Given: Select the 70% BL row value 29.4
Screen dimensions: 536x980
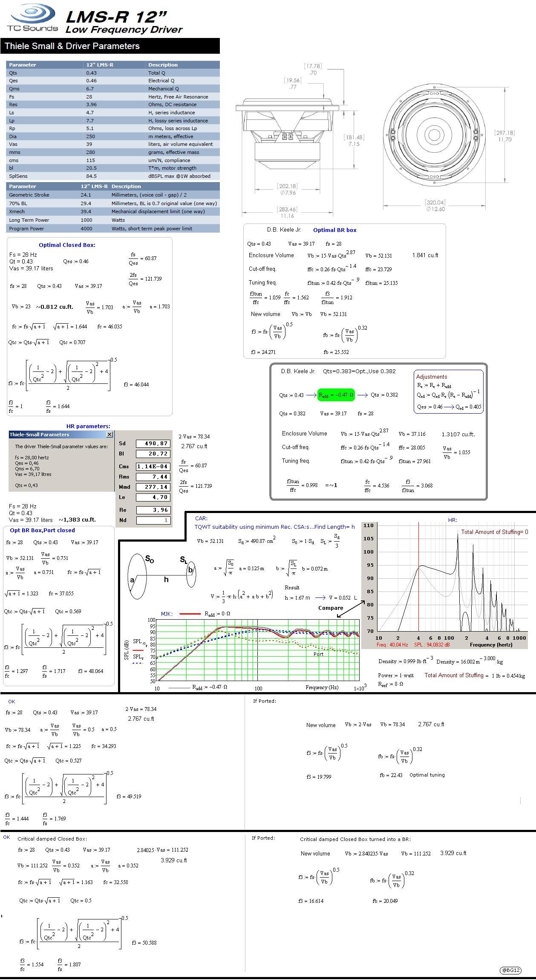Looking at the screenshot, I should [x=86, y=203].
